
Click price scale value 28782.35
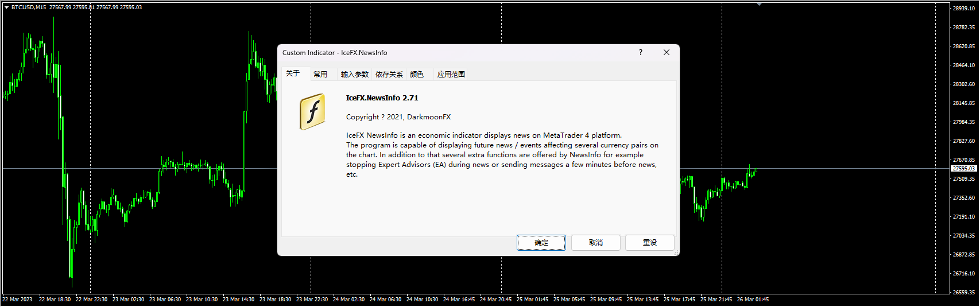[964, 28]
